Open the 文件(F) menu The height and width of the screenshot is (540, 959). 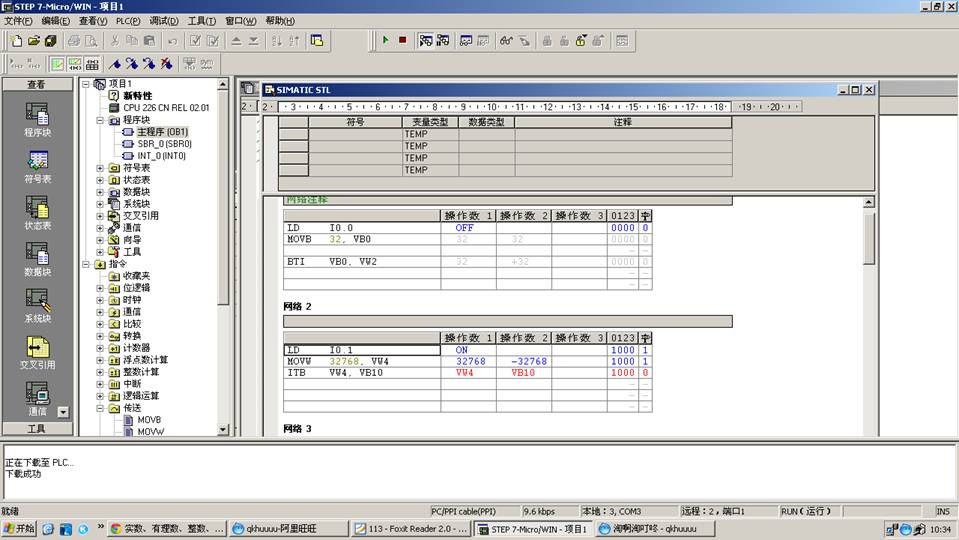tap(18, 21)
